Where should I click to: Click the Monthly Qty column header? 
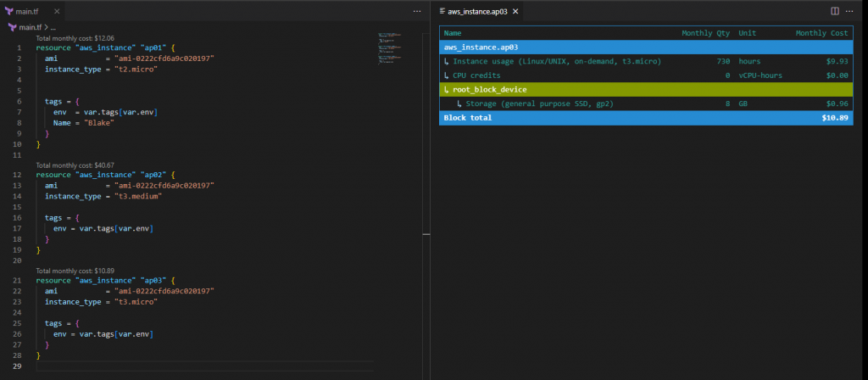706,33
